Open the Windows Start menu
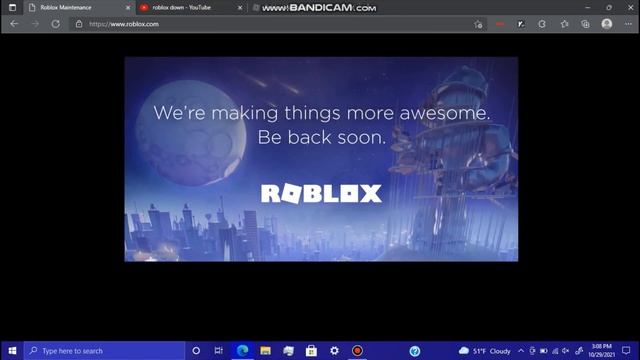Image resolution: width=640 pixels, height=360 pixels. pyautogui.click(x=12, y=351)
